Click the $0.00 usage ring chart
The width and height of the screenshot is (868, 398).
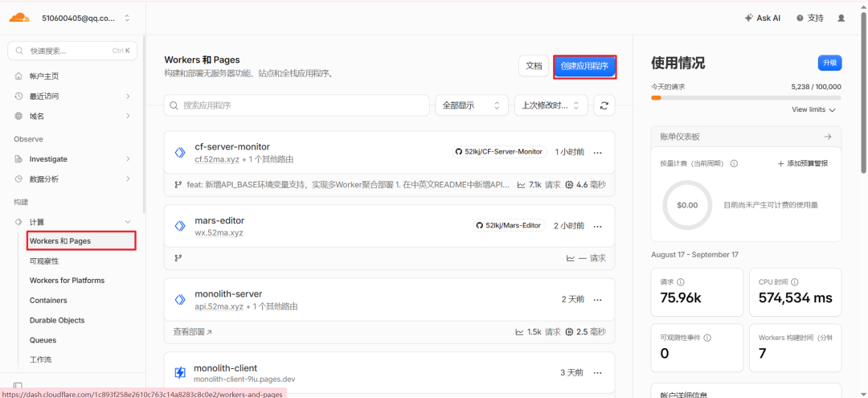pos(687,205)
